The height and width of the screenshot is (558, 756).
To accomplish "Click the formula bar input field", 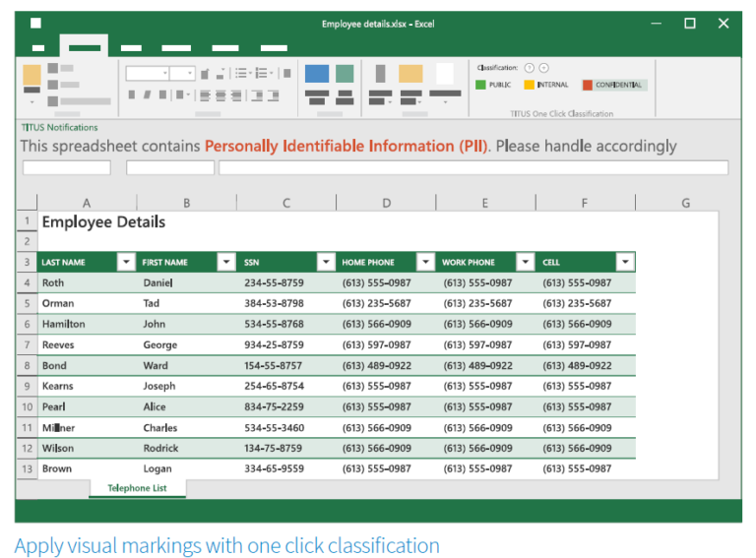I will pos(473,167).
